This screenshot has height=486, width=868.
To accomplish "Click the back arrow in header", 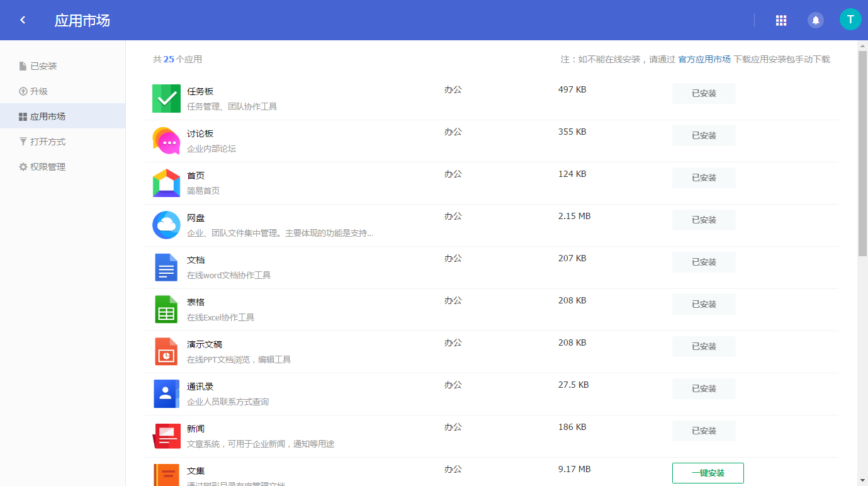I will pos(23,20).
